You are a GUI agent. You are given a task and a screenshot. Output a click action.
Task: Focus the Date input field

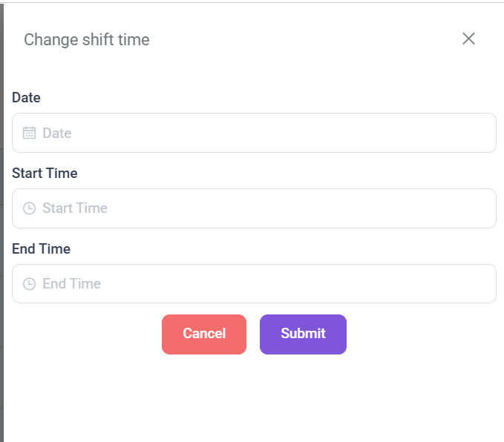tap(254, 133)
